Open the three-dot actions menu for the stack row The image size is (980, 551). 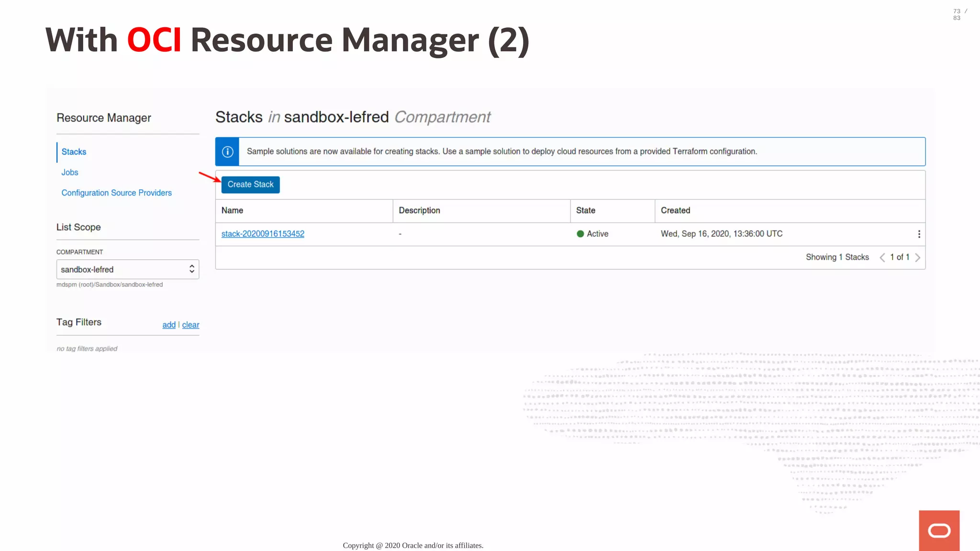coord(919,234)
